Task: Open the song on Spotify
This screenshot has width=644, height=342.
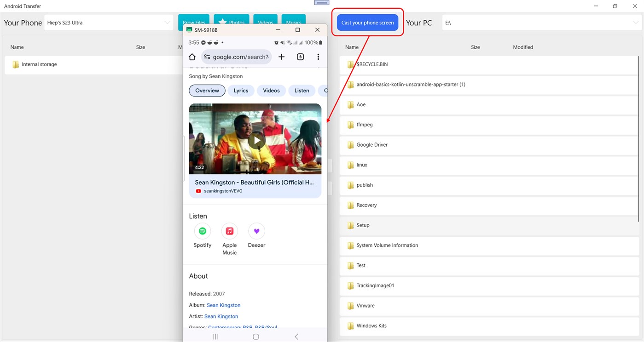Action: [x=202, y=231]
